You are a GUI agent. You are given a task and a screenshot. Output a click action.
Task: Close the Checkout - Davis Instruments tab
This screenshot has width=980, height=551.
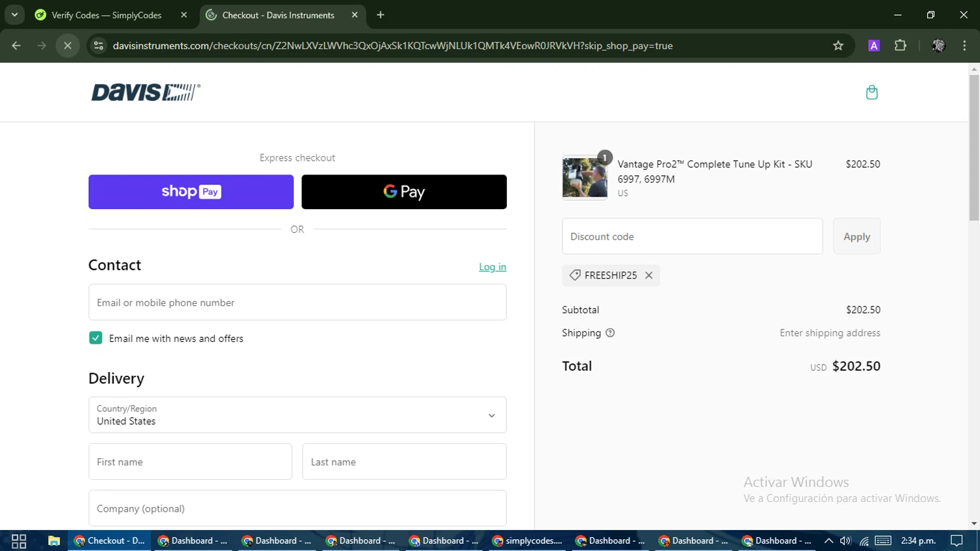point(355,15)
